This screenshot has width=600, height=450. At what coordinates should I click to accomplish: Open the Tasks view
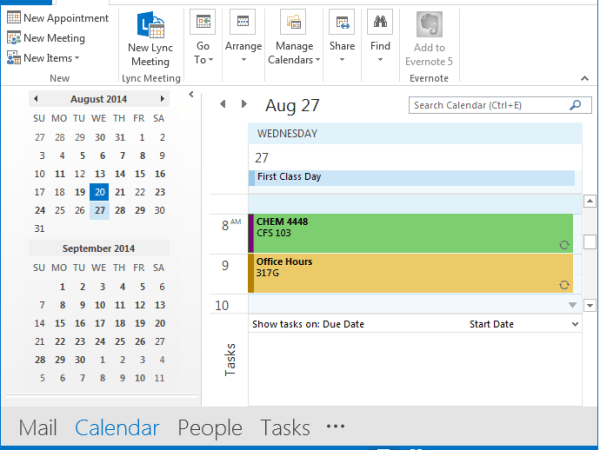tap(285, 428)
